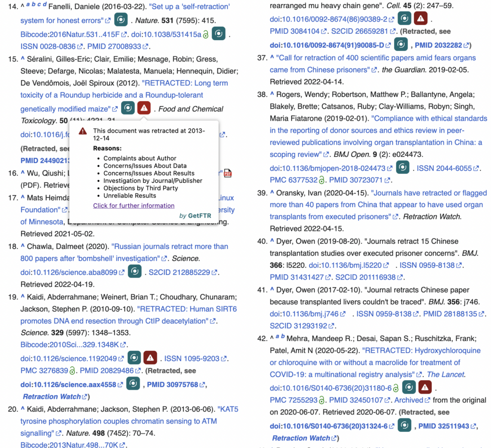Open ISSN 0028-0836 link
The width and height of the screenshot is (491, 448).
(51, 46)
